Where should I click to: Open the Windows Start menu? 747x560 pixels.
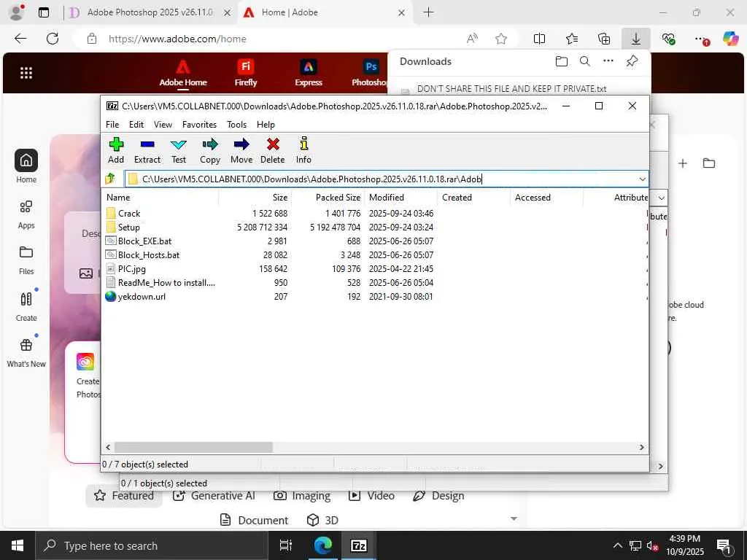coord(18,545)
